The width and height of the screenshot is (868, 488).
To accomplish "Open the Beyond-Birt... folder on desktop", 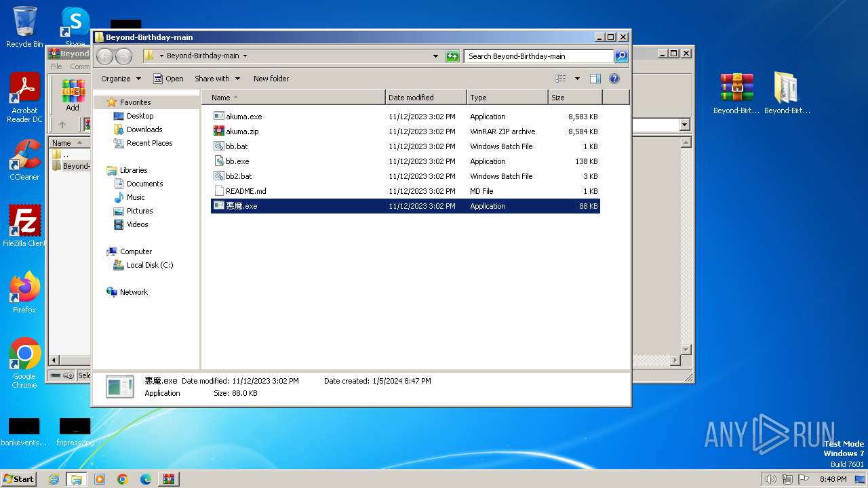I will coord(787,93).
